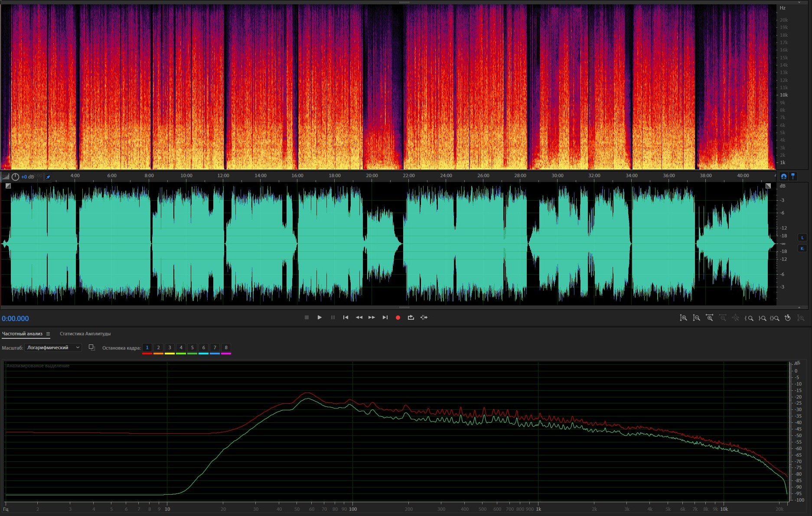Click hold frame button 3
Image resolution: width=812 pixels, height=516 pixels.
pos(170,347)
